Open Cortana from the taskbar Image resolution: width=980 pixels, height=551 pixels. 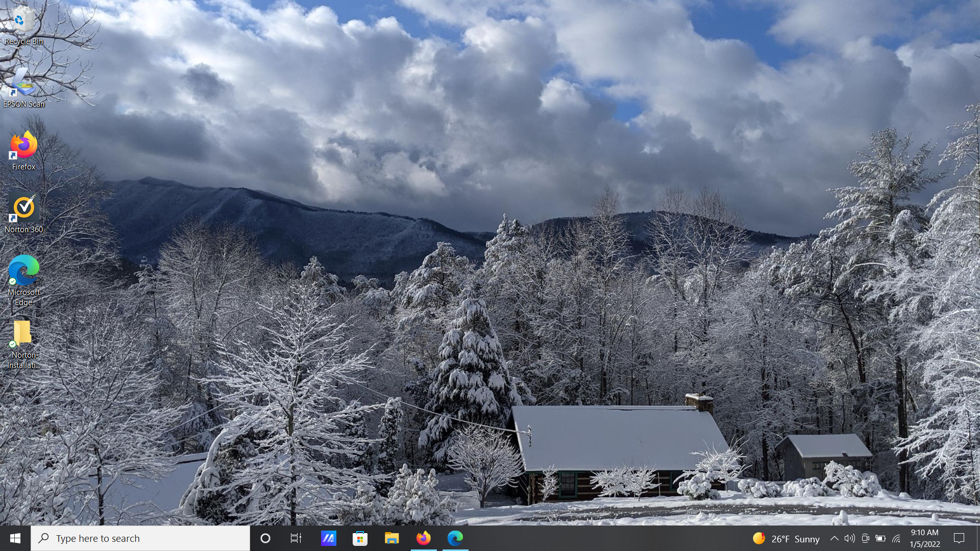(265, 538)
